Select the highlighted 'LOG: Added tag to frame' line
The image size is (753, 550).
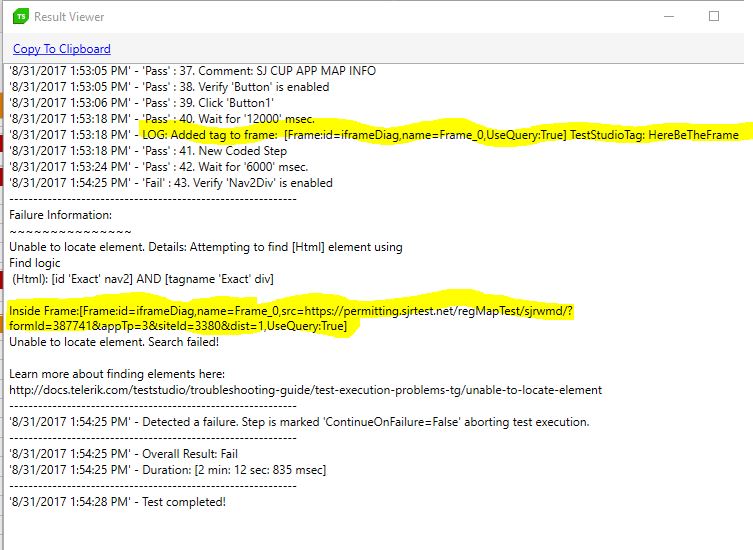(440, 135)
